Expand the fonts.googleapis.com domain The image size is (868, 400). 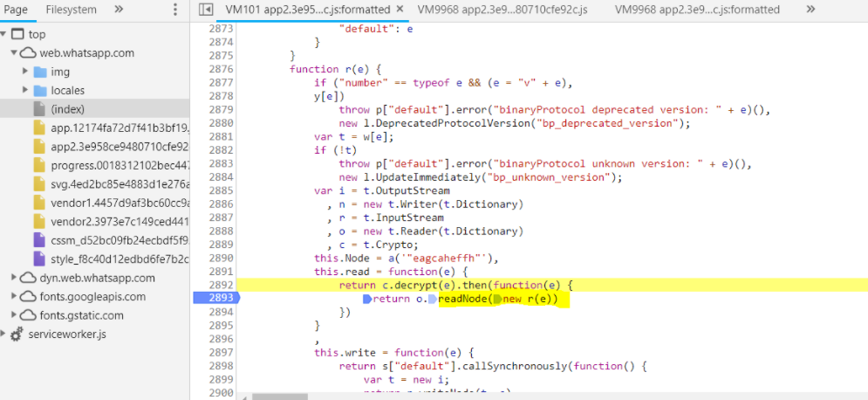13,296
